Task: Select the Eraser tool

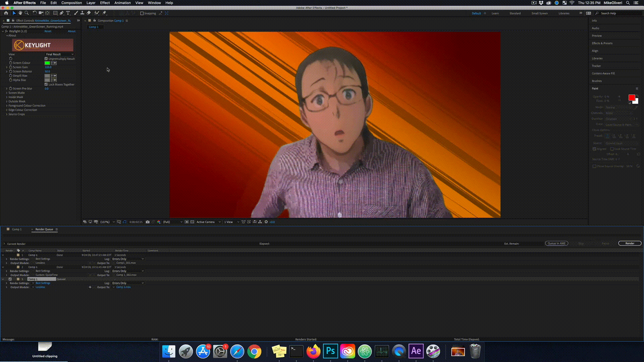Action: pos(89,13)
